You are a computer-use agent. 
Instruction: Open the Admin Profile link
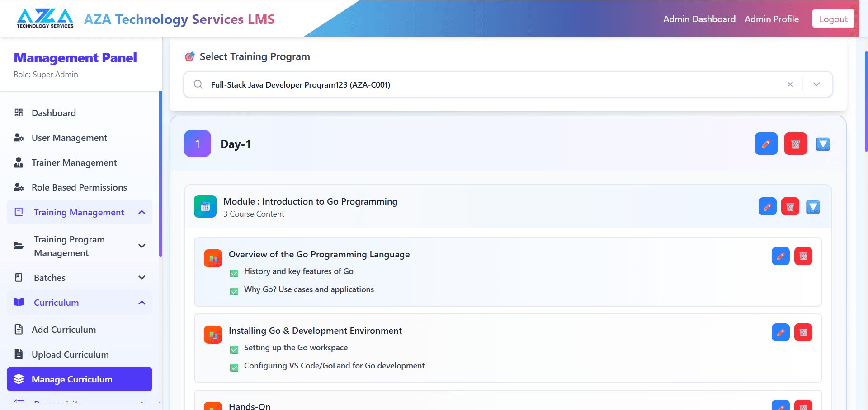tap(772, 19)
